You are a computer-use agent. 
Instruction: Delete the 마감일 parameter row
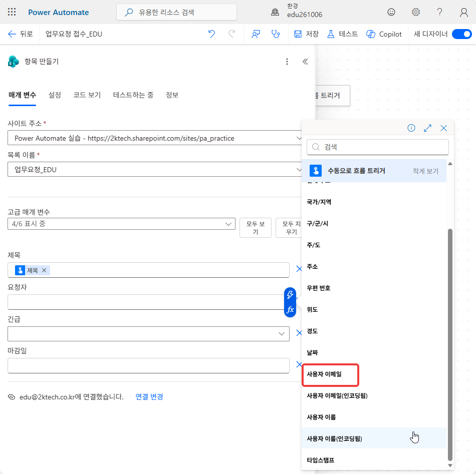point(299,364)
